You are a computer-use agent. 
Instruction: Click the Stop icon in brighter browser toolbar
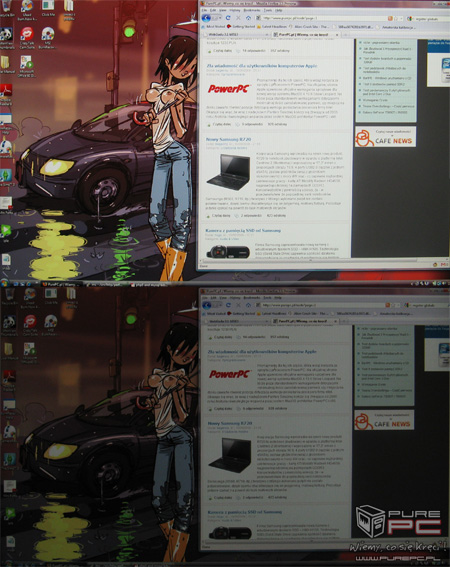click(238, 18)
